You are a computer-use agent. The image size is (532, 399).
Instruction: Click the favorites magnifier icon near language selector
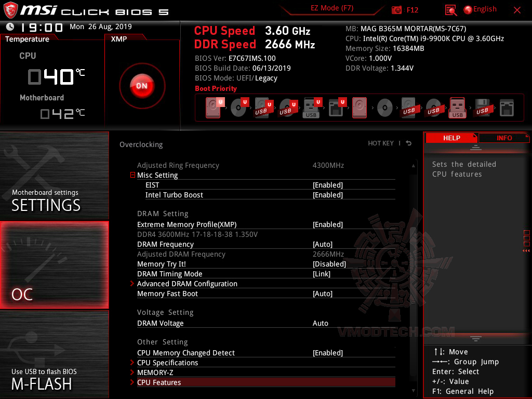[450, 9]
